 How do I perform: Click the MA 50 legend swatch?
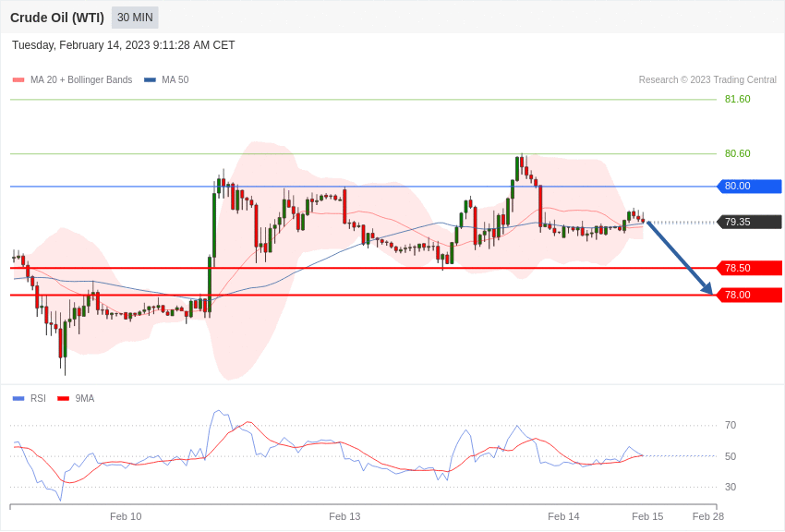pyautogui.click(x=150, y=80)
